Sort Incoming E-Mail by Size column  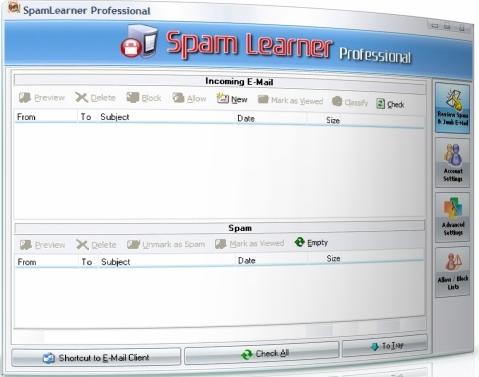365,120
